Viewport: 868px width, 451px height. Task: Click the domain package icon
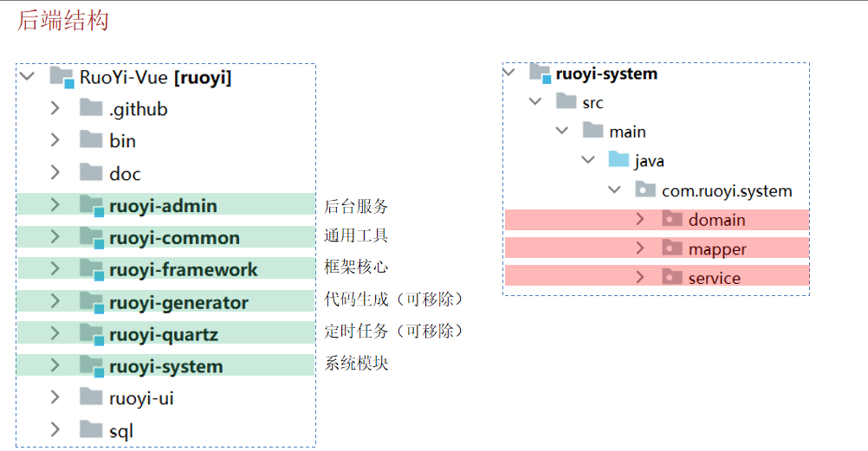tap(672, 219)
